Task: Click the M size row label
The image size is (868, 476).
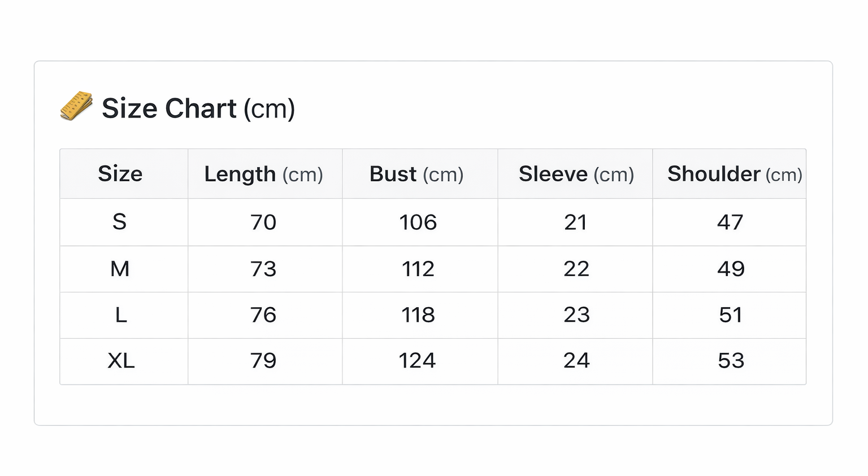Action: click(120, 269)
